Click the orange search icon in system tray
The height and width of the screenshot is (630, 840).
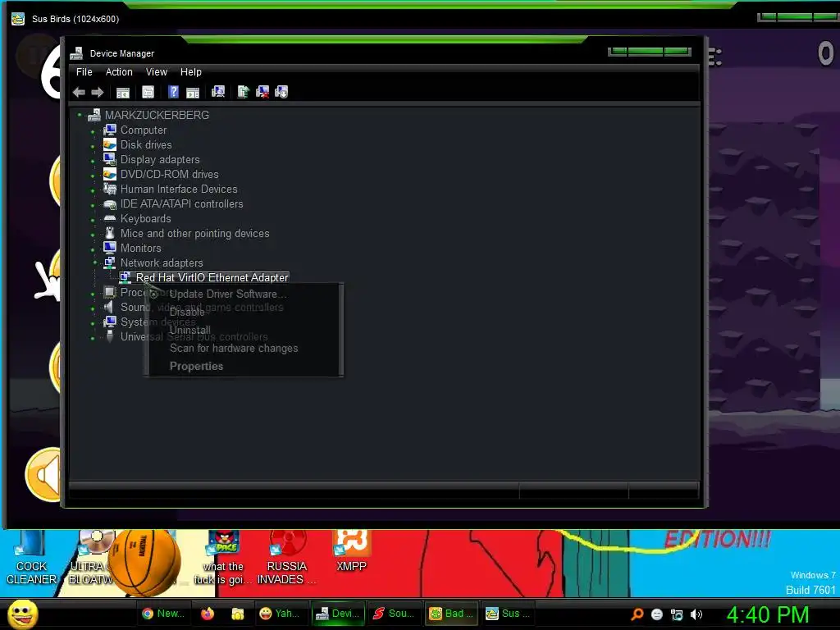[637, 614]
